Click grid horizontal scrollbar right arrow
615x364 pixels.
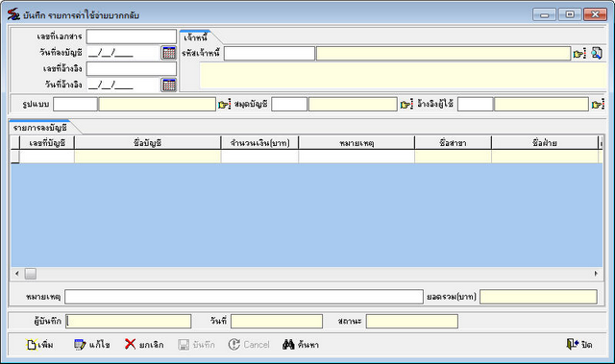coord(596,274)
